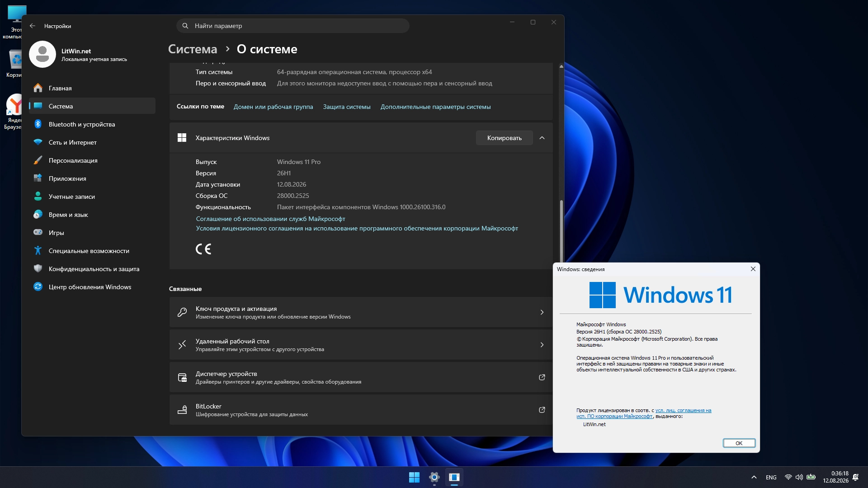868x488 pixels.
Task: Open the BitLocker row in Связанные
Action: point(361,410)
